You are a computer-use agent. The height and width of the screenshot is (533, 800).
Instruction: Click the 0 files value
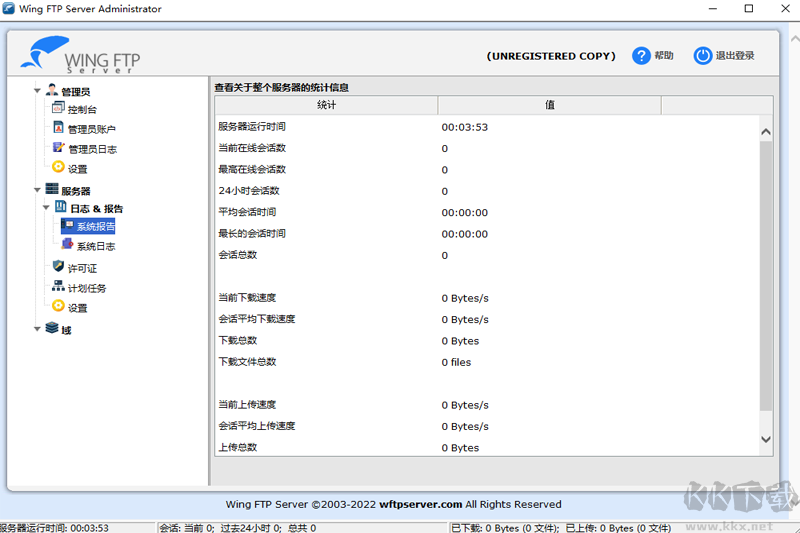coord(456,362)
